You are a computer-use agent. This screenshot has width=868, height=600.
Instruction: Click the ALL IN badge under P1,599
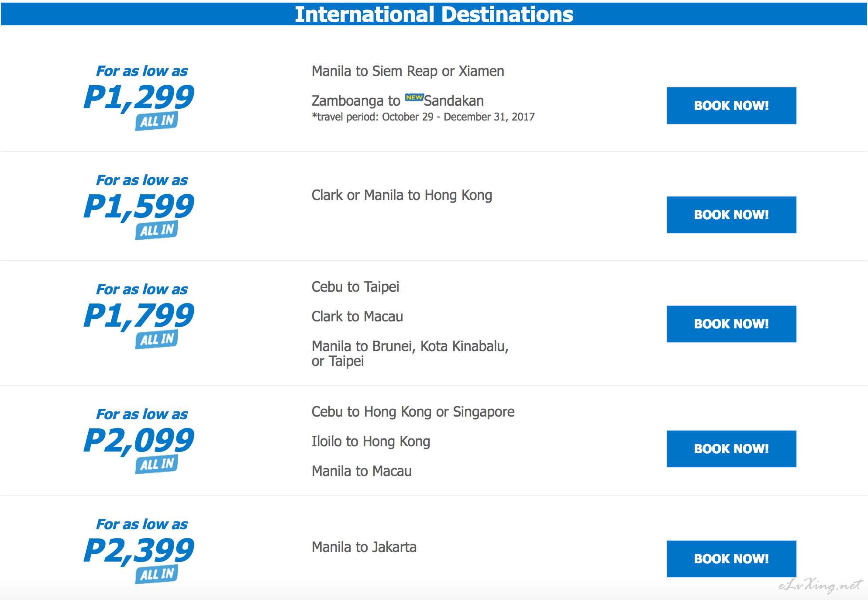click(x=157, y=230)
